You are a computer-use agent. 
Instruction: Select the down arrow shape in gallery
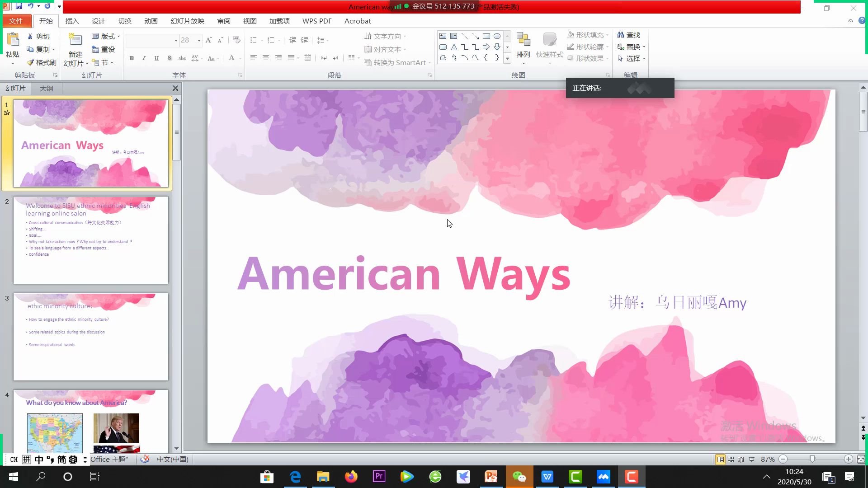pyautogui.click(x=497, y=47)
